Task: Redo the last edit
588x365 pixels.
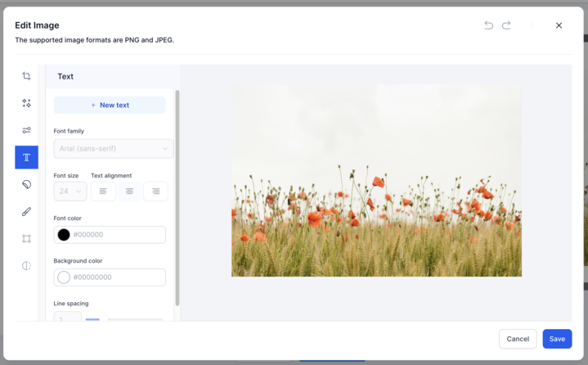Action: (x=506, y=25)
